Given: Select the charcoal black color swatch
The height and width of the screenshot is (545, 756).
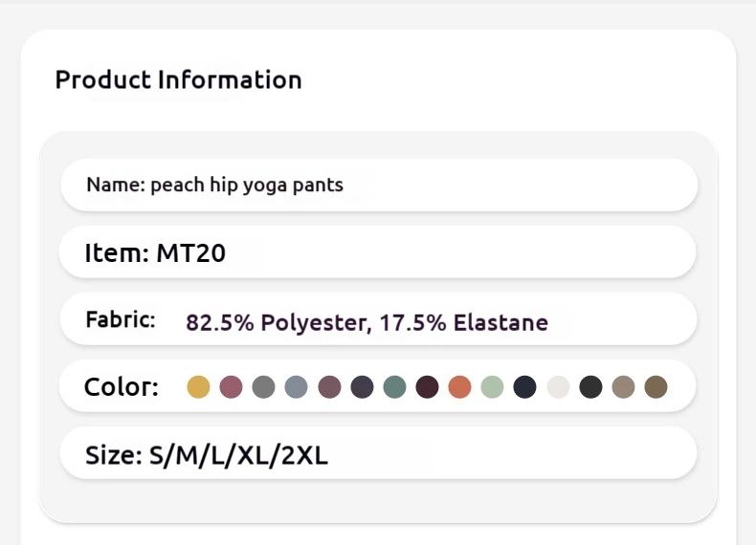Looking at the screenshot, I should pos(590,387).
